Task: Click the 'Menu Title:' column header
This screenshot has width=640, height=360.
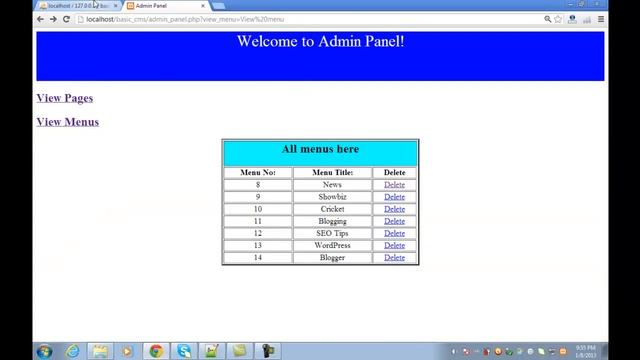Action: 333,172
